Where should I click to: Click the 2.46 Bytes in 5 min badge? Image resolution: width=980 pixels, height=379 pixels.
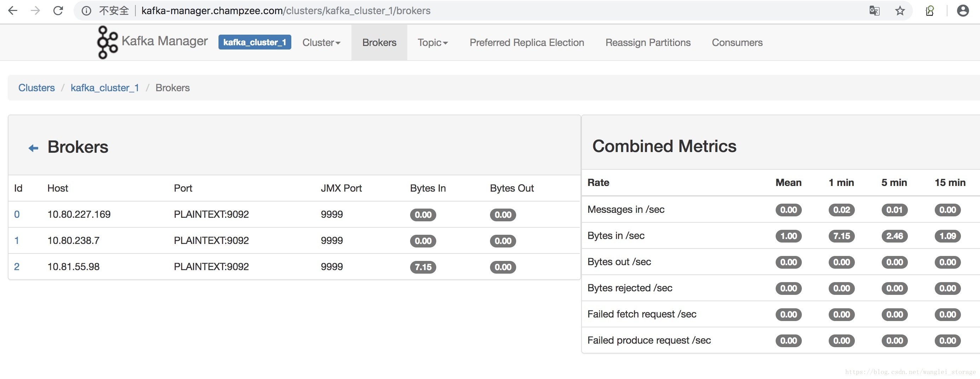pyautogui.click(x=894, y=236)
